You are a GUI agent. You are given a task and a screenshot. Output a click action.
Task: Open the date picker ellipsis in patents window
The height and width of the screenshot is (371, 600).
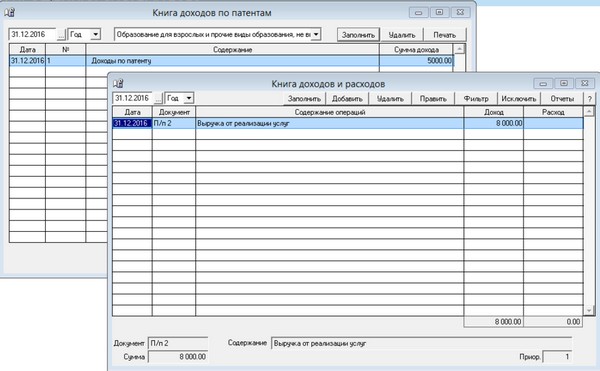coord(61,35)
